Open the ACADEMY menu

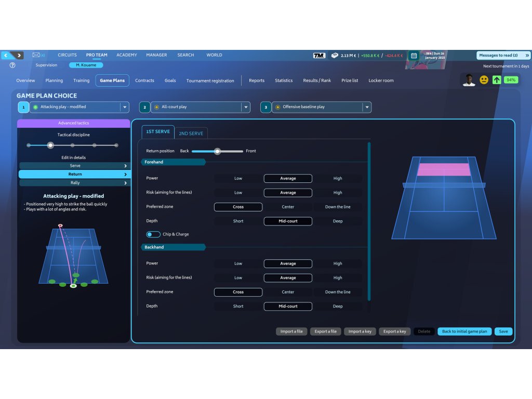click(127, 55)
